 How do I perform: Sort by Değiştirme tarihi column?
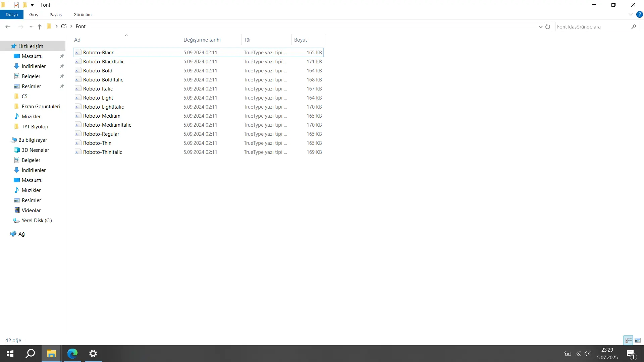click(x=211, y=40)
